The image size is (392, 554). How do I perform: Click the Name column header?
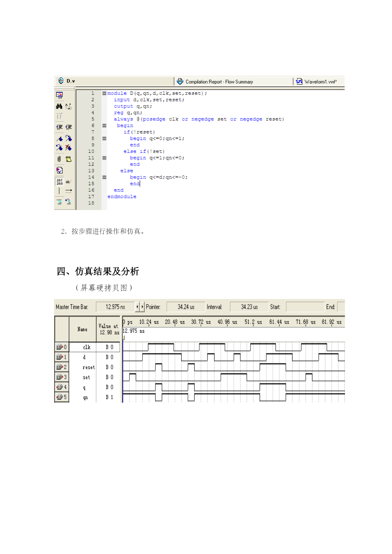click(82, 329)
